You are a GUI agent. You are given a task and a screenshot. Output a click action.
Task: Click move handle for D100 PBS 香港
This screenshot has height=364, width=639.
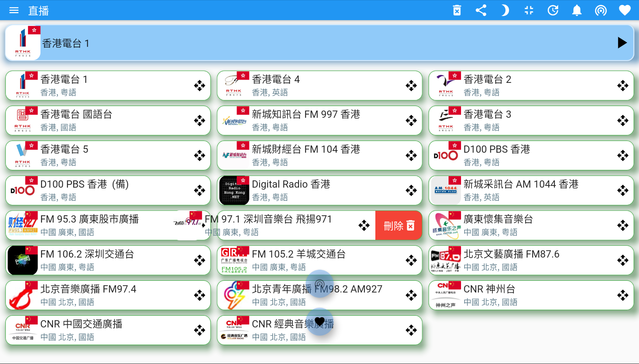tap(623, 155)
